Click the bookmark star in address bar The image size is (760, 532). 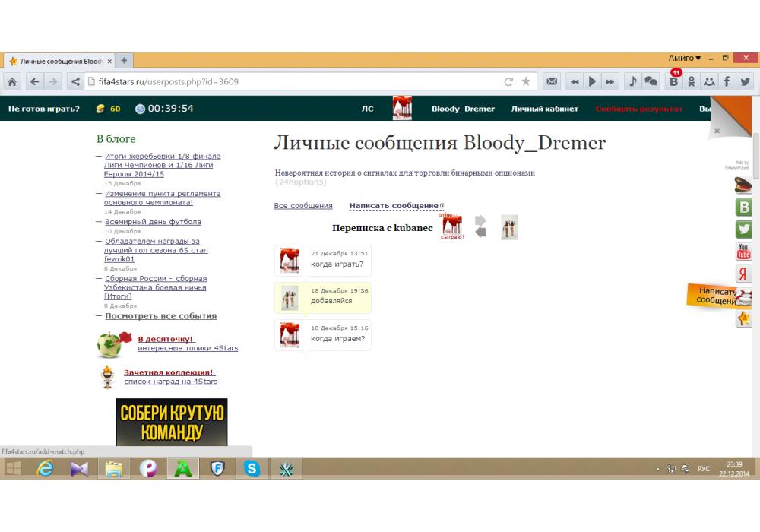(x=526, y=81)
